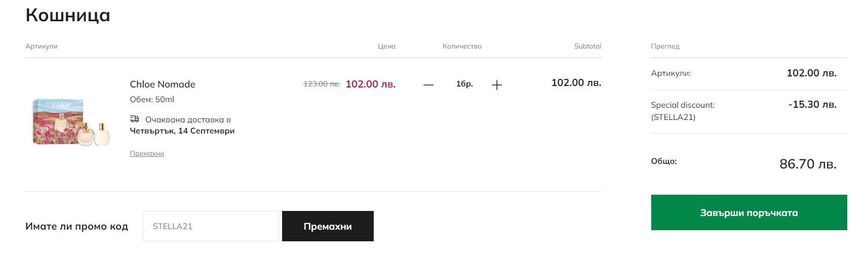The image size is (868, 259).
Task: Click the order total 86.70 лв.
Action: point(808,164)
